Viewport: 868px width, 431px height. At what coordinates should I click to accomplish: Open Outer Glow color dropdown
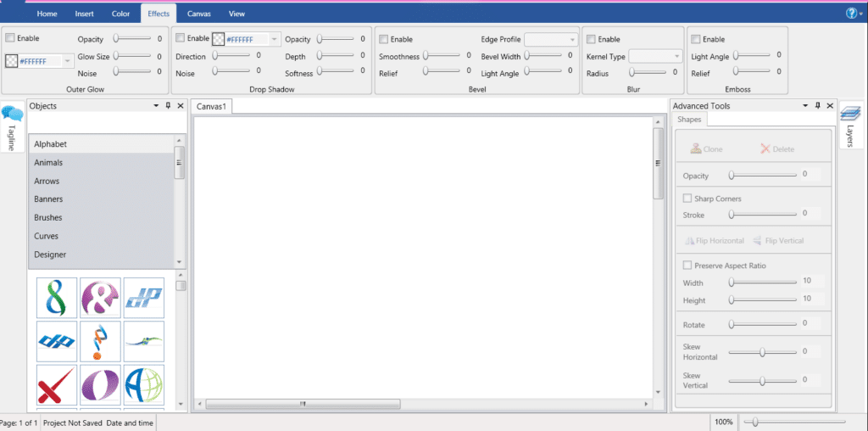tap(68, 61)
